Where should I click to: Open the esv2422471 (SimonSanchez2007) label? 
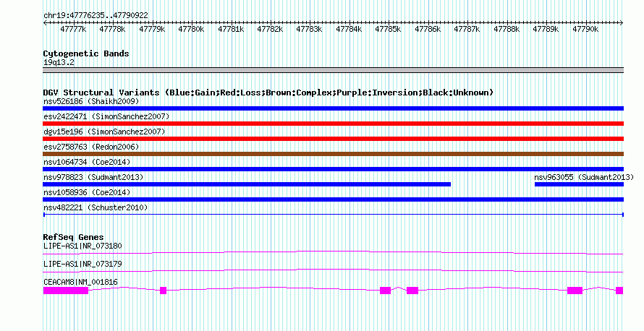pos(106,116)
